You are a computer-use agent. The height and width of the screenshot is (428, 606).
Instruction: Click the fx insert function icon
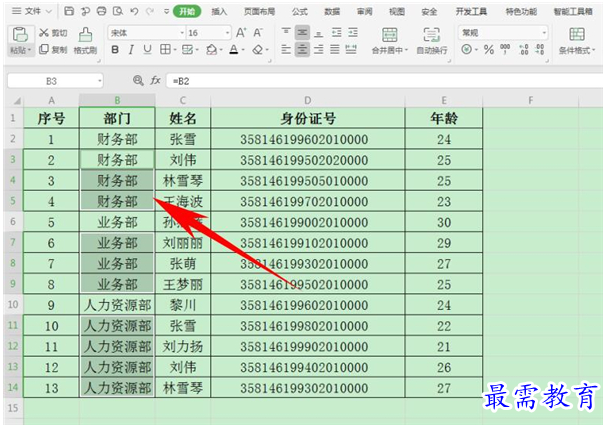point(155,80)
